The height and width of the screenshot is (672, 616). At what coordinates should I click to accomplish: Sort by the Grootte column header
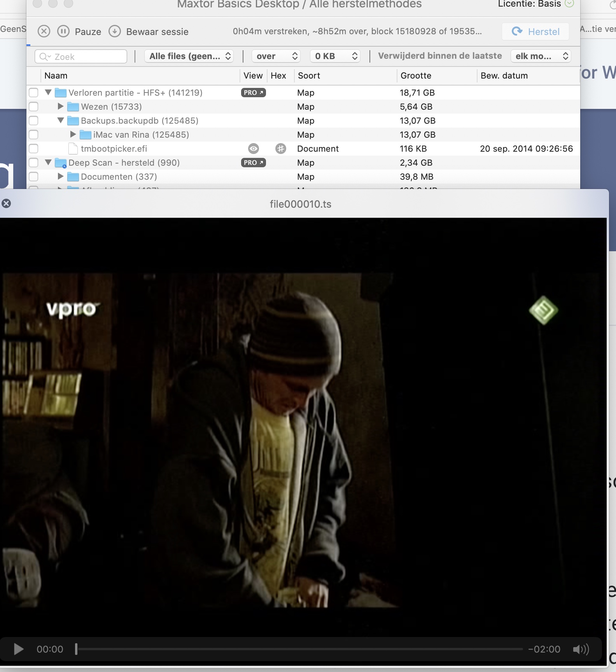click(x=416, y=75)
